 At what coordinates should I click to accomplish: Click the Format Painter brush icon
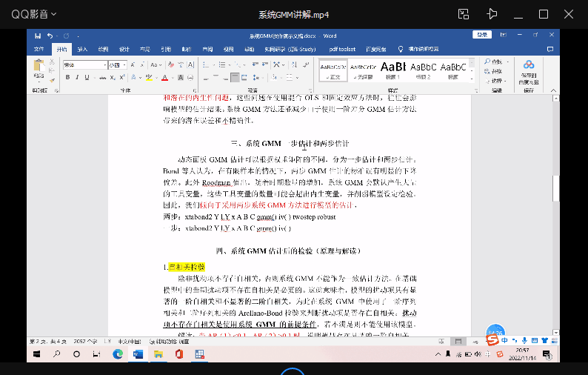pos(52,80)
